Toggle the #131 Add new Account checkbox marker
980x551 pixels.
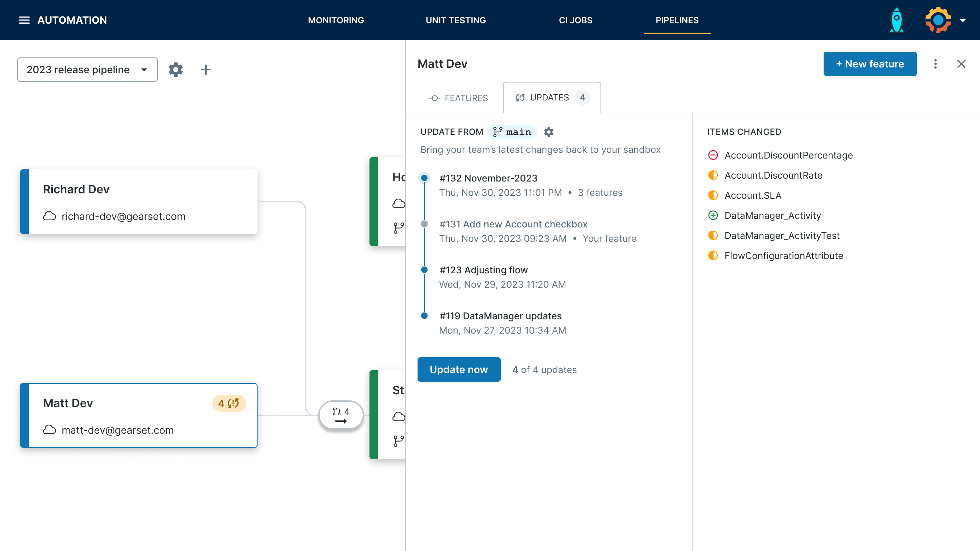pos(424,224)
